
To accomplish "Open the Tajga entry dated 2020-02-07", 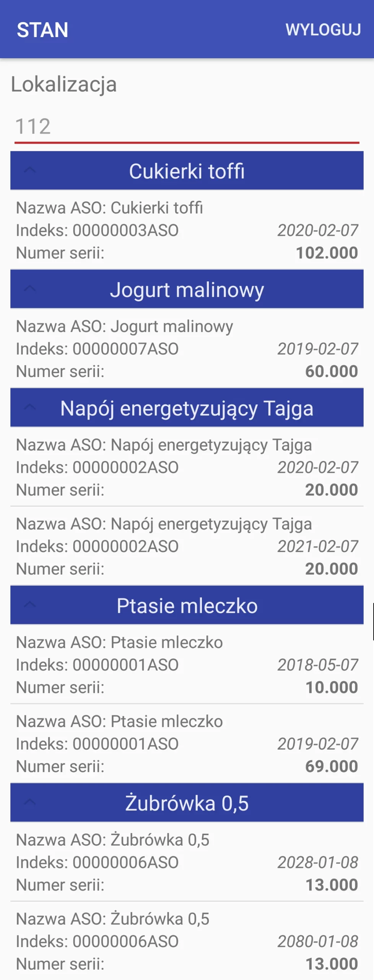I will (187, 467).
